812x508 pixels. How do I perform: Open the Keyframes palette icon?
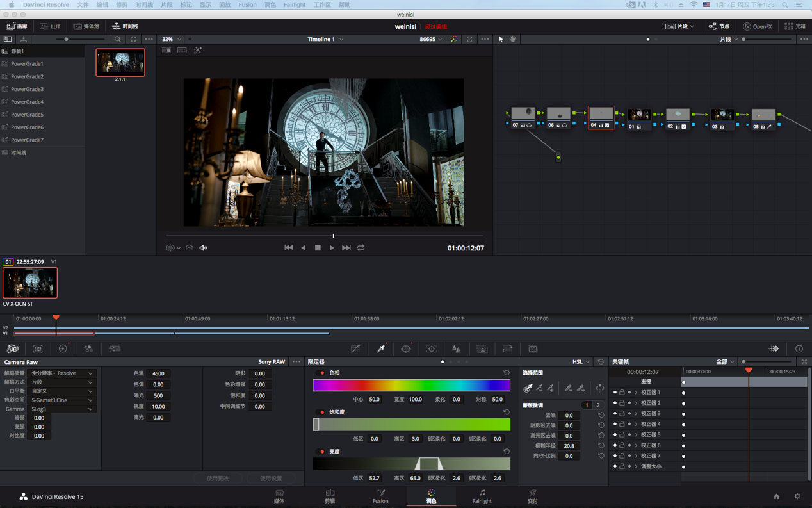(774, 349)
